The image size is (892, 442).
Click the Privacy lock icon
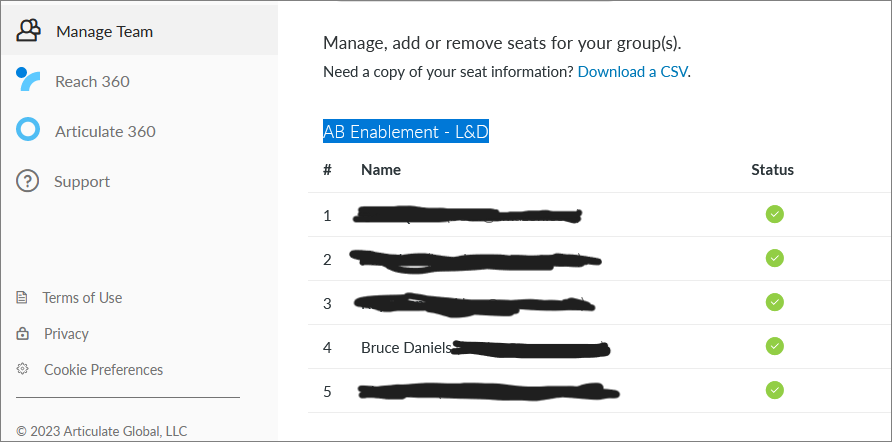(x=22, y=334)
